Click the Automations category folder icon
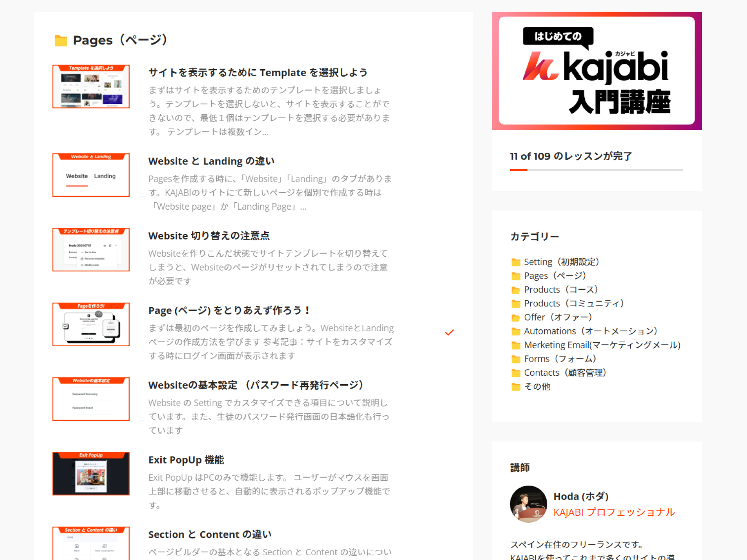The height and width of the screenshot is (560, 747). [x=516, y=331]
